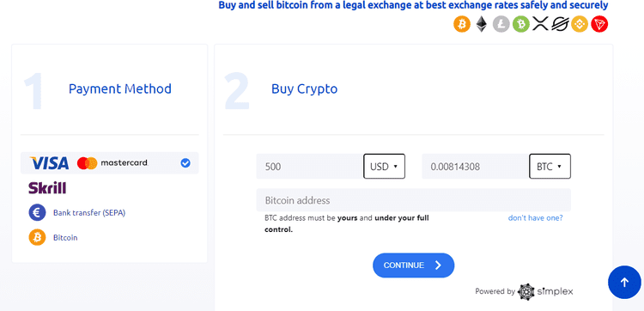Select Bank transfer (SEPA) payment method
This screenshot has height=311, width=644.
point(77,213)
